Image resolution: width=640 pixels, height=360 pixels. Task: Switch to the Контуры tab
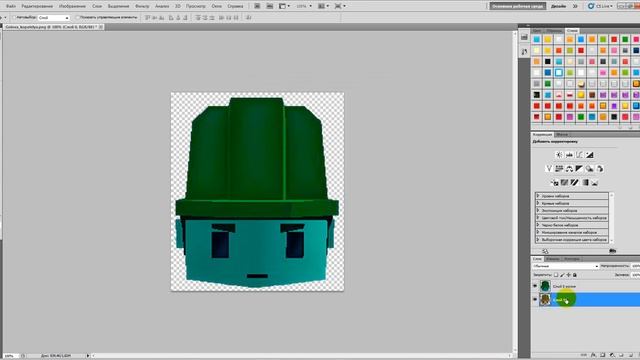tap(572, 259)
